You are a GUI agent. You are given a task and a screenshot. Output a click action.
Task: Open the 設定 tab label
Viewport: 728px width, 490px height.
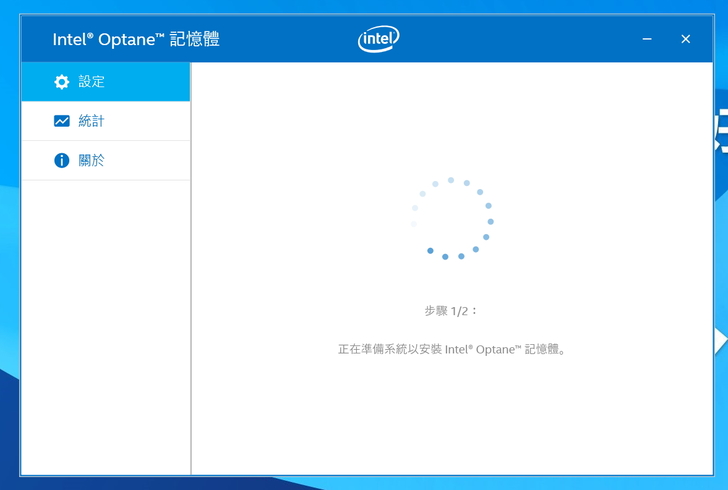[x=91, y=82]
